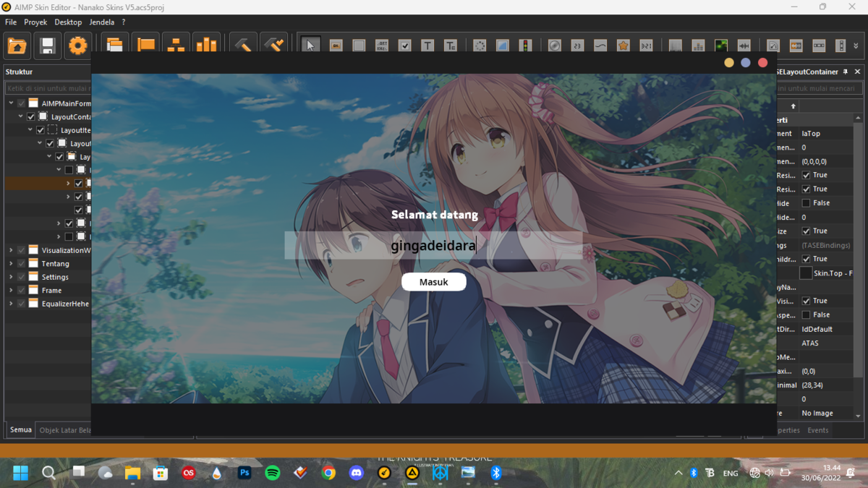The image size is (868, 488).
Task: Open the Proyek menu
Action: (35, 22)
